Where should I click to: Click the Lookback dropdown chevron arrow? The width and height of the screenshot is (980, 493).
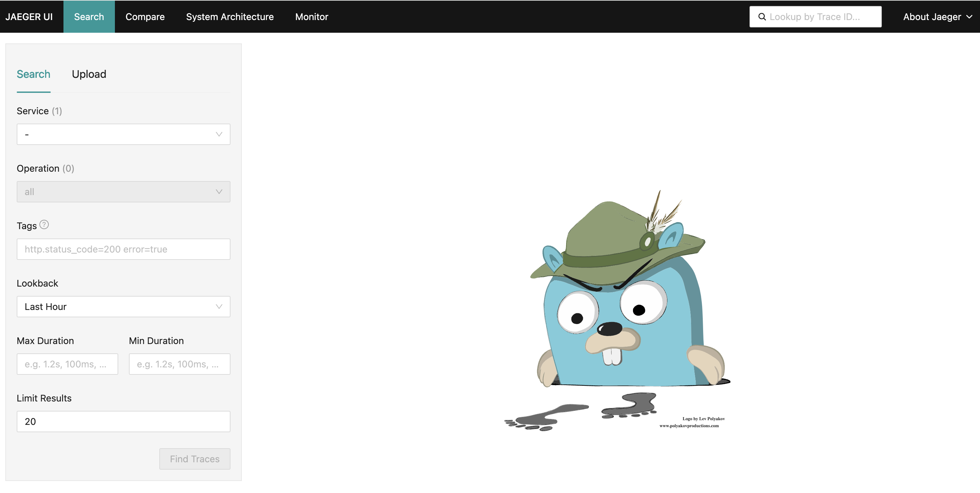pyautogui.click(x=219, y=307)
